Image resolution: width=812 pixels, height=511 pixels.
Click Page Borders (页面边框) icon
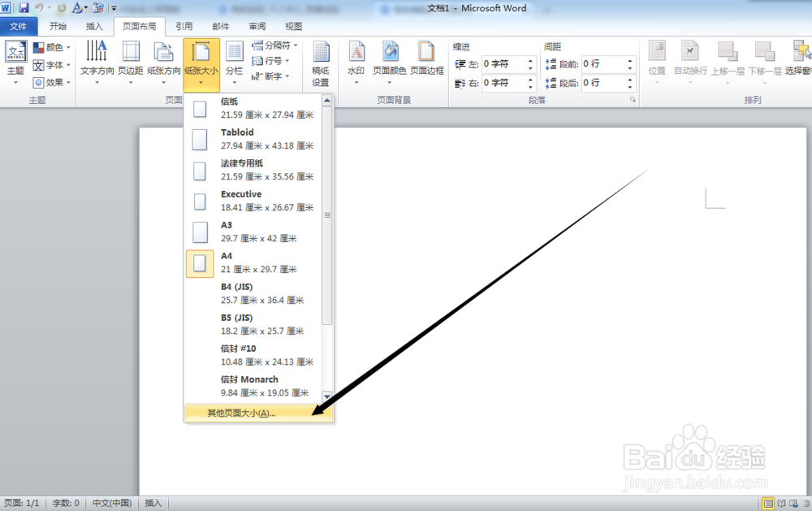pyautogui.click(x=427, y=51)
